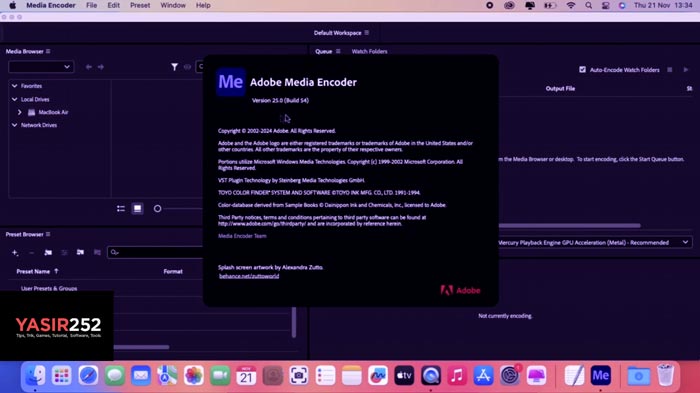Viewport: 700px width, 393px height.
Task: Open the Window menu
Action: [173, 5]
